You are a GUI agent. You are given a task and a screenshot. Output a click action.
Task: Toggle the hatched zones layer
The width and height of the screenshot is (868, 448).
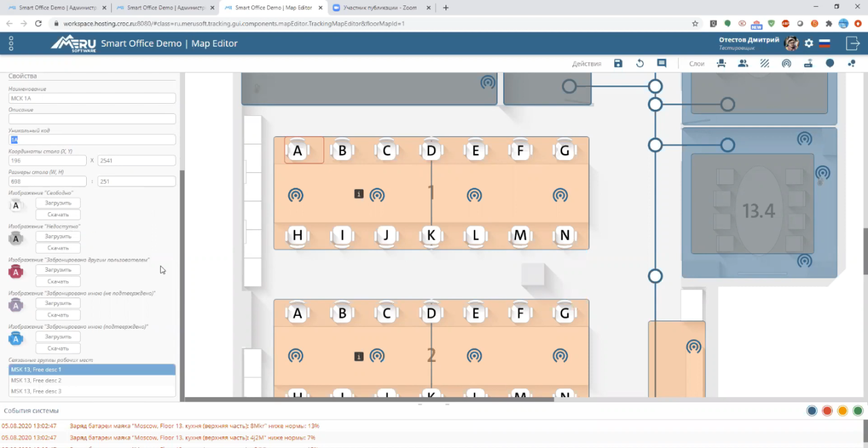765,63
